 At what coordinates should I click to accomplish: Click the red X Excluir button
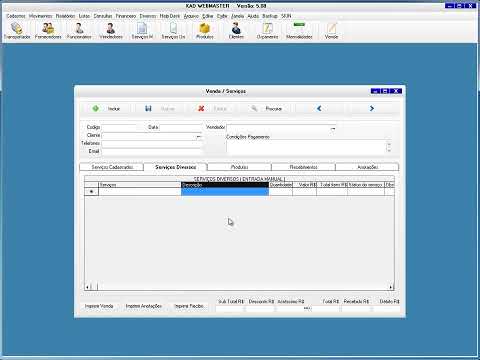point(212,109)
